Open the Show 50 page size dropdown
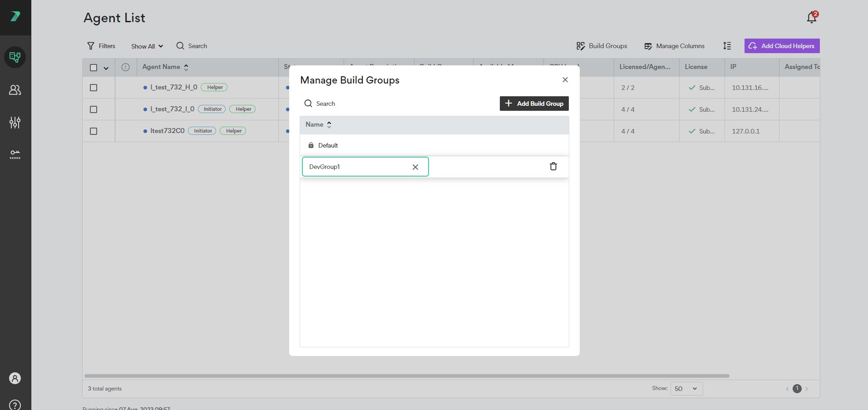868x410 pixels. [686, 389]
